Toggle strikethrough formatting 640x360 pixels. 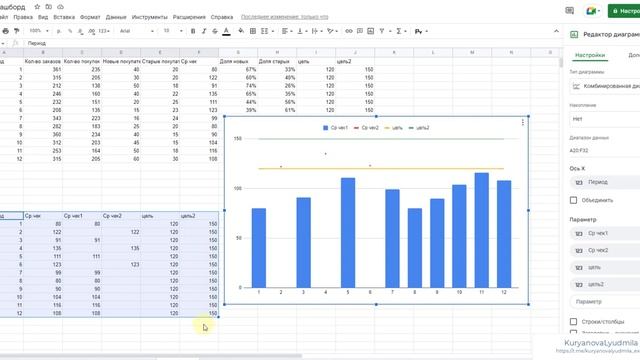pyautogui.click(x=215, y=31)
